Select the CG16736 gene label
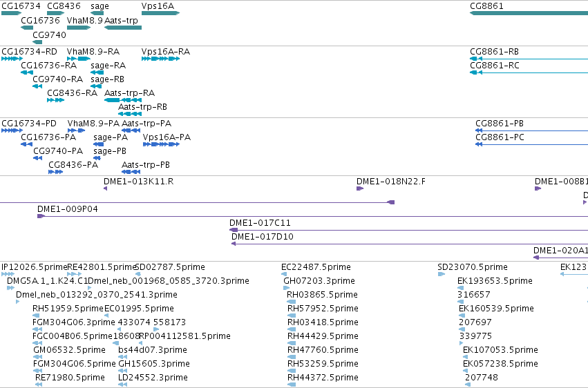This screenshot has height=388, width=588. [41, 21]
